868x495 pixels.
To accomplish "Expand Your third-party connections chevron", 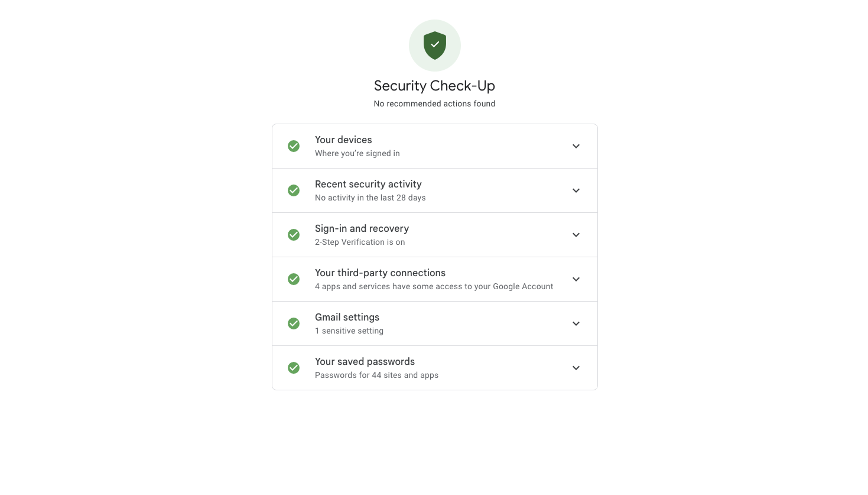I will tap(576, 279).
